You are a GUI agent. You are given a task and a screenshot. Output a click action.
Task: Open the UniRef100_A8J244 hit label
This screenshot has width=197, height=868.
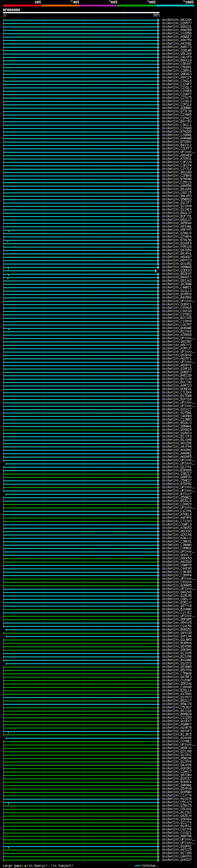pyautogui.click(x=176, y=20)
